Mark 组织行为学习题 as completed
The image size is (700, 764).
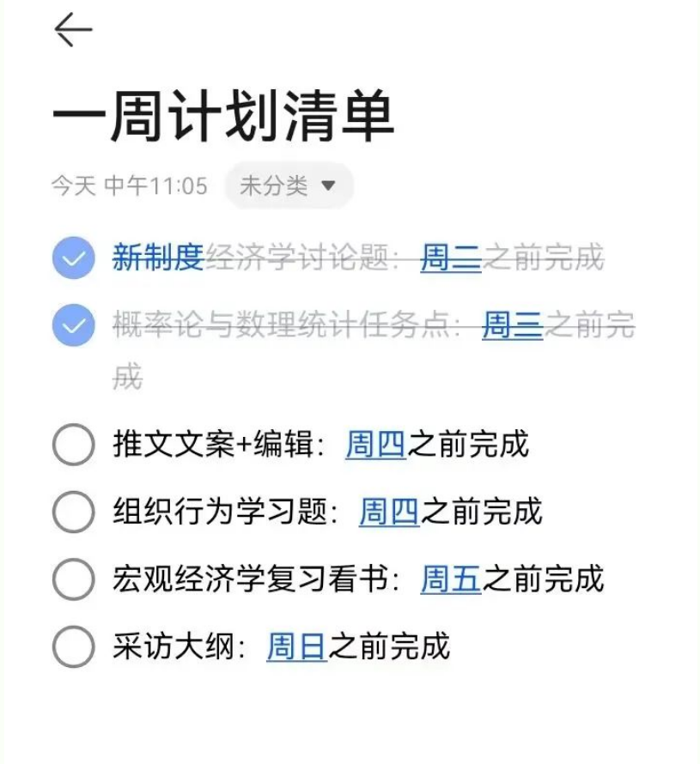[73, 512]
